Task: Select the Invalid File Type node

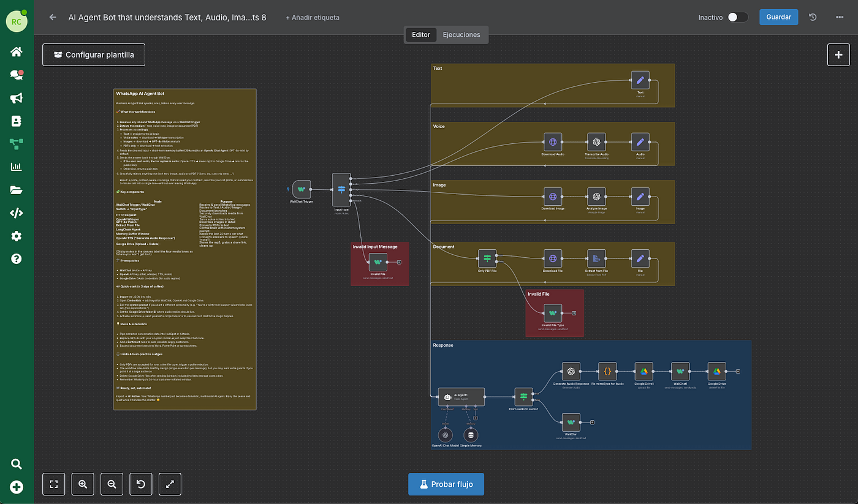Action: point(553,312)
